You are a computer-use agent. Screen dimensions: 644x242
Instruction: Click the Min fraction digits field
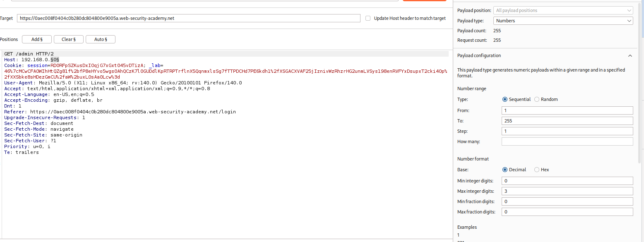click(x=567, y=201)
